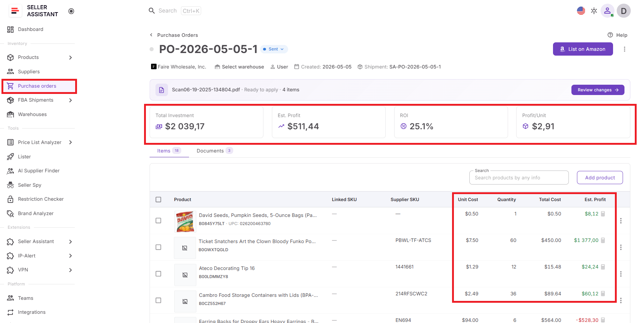Click the Search products by any info field
Image resolution: width=644 pixels, height=323 pixels.
click(519, 178)
